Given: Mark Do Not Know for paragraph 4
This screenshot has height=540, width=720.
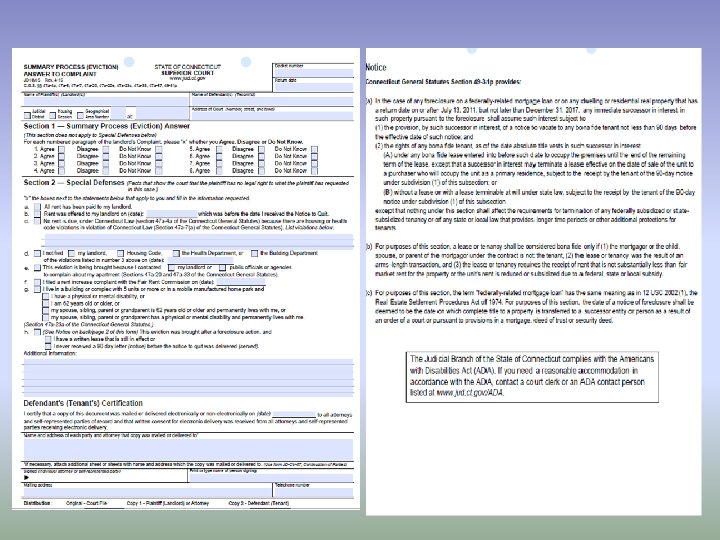Looking at the screenshot, I should tap(158, 171).
